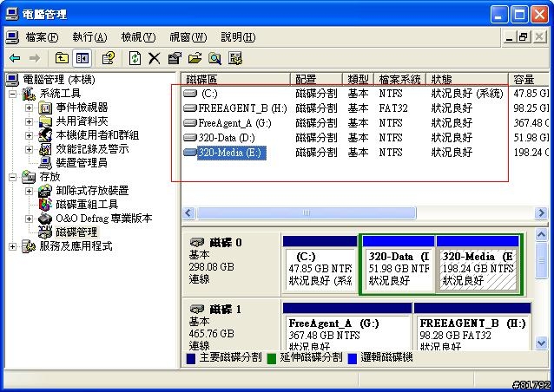Open the 說明(H) menu

[x=238, y=37]
